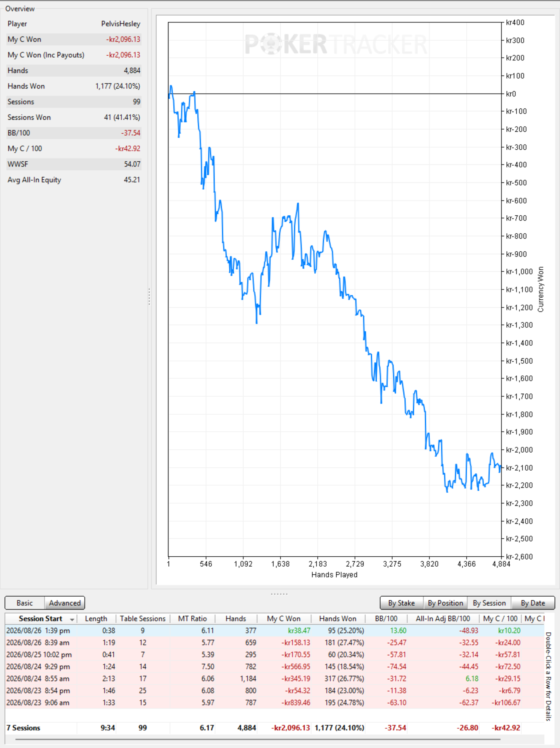Open the By Date report
This screenshot has width=560, height=748.
click(533, 603)
